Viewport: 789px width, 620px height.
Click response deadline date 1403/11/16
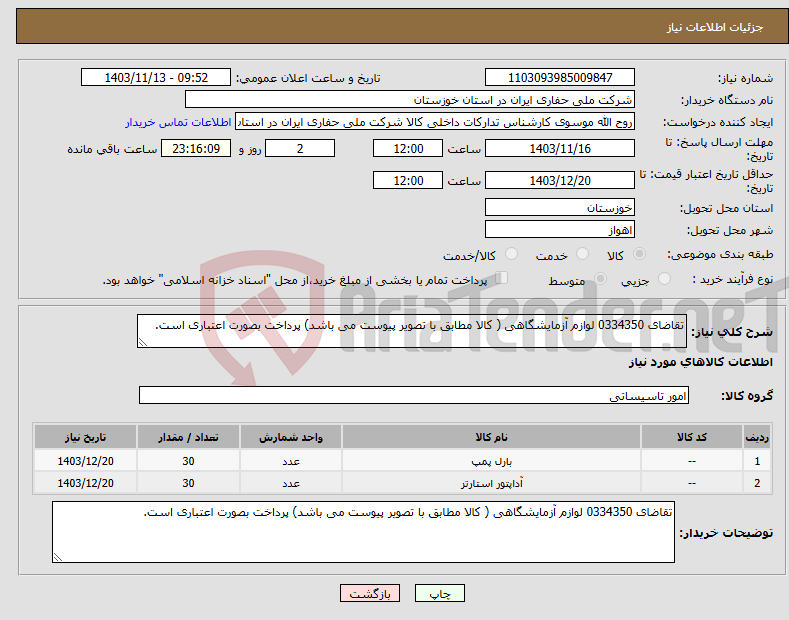tap(560, 148)
